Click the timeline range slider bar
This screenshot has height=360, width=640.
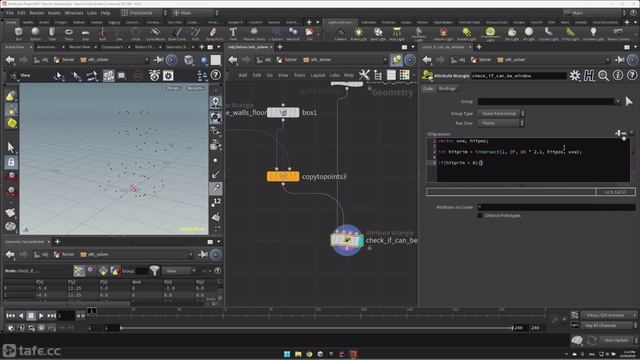(x=316, y=328)
